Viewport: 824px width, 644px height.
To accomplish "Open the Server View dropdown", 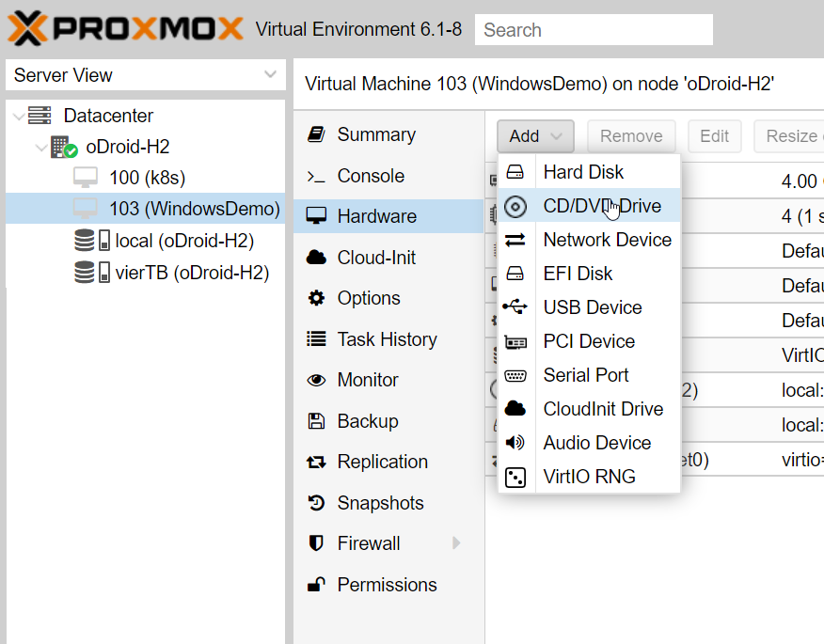I will [x=146, y=75].
